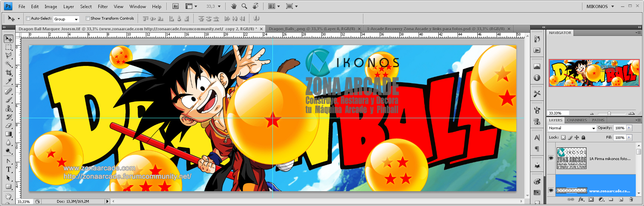This screenshot has height=206, width=644.
Task: Open the History panel icon in dock
Action: click(x=537, y=39)
